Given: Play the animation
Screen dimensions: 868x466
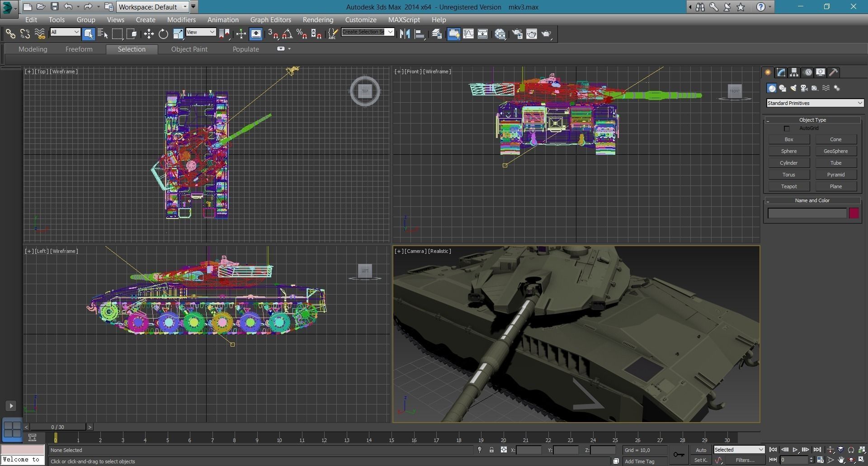Looking at the screenshot, I should click(795, 450).
